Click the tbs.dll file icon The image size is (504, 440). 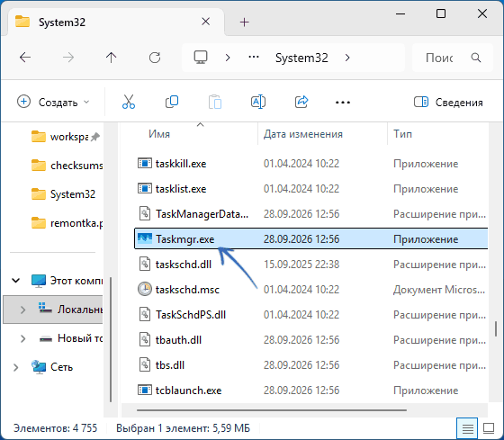145,365
